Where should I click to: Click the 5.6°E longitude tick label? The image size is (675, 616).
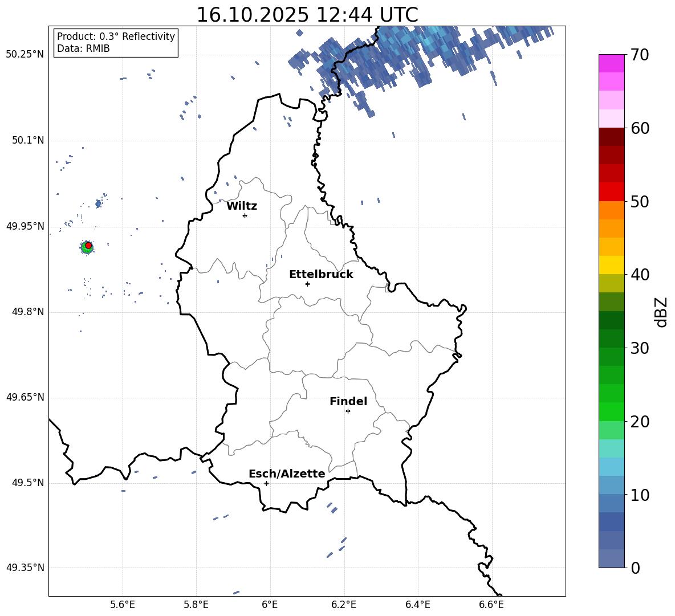(123, 605)
